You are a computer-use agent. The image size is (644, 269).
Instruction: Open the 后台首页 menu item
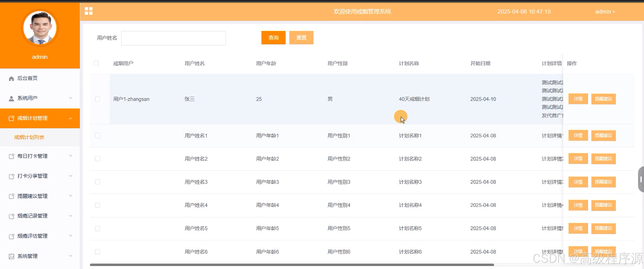click(x=27, y=78)
